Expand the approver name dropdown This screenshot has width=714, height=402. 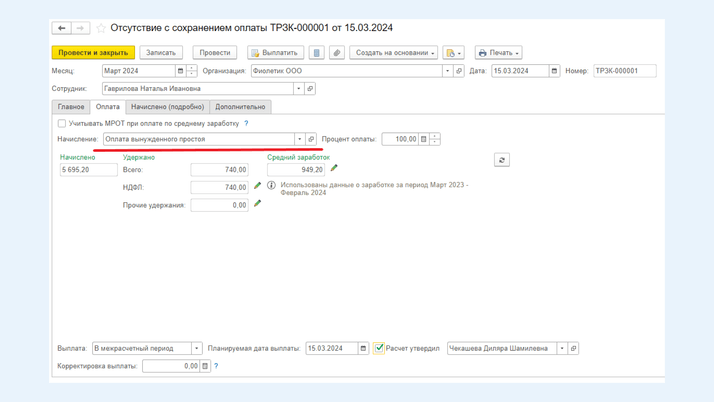click(x=562, y=348)
